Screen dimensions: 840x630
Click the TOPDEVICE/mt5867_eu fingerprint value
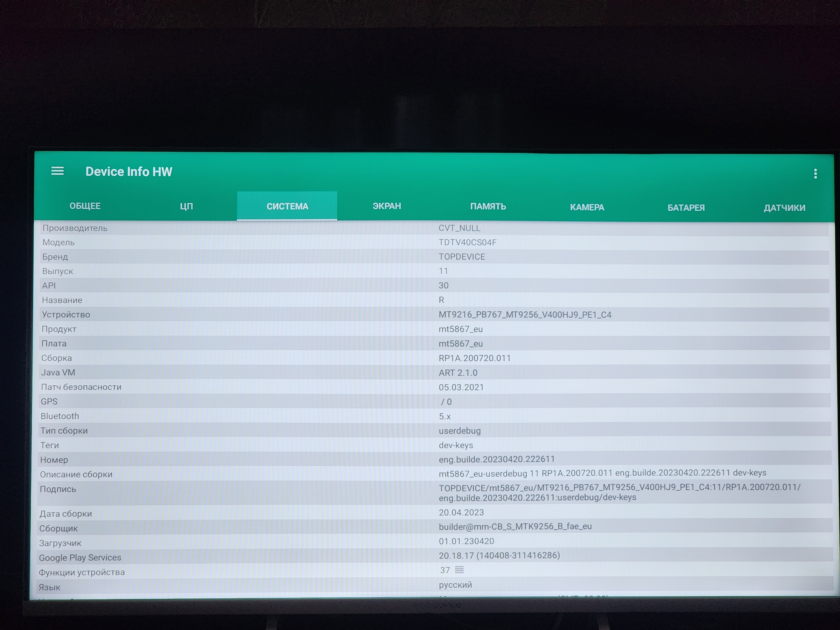(620, 492)
